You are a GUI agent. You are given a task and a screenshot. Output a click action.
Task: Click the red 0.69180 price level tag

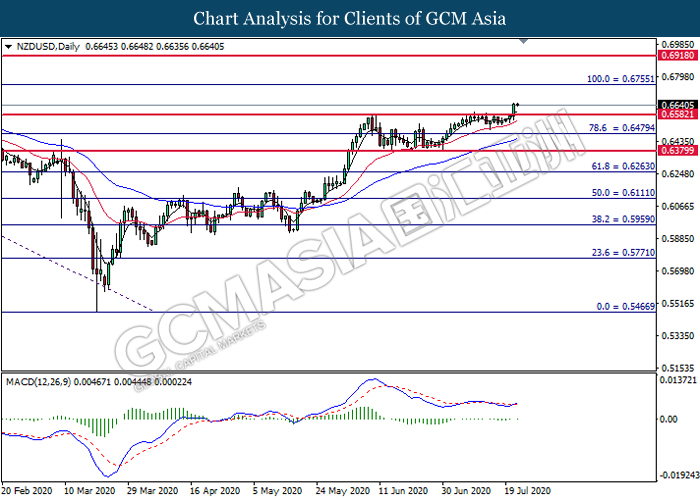point(677,57)
